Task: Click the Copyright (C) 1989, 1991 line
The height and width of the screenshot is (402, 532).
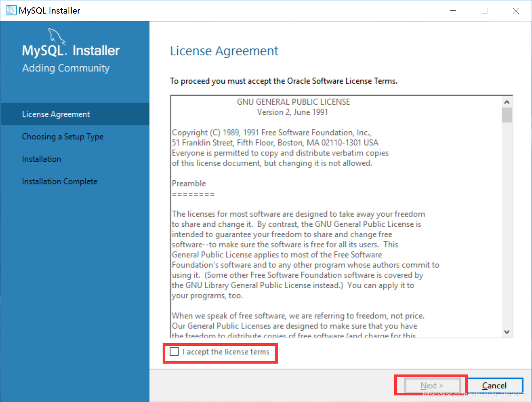Action: (x=272, y=133)
